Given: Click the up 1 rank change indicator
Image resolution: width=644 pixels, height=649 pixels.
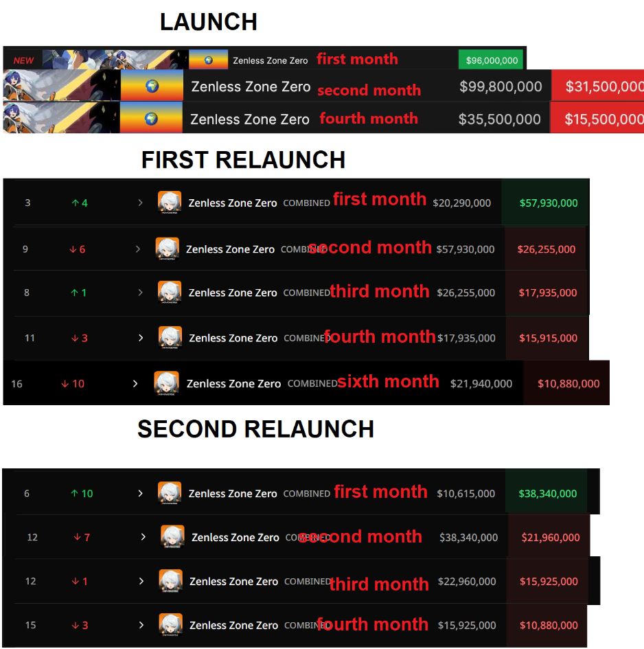Looking at the screenshot, I should [x=79, y=293].
